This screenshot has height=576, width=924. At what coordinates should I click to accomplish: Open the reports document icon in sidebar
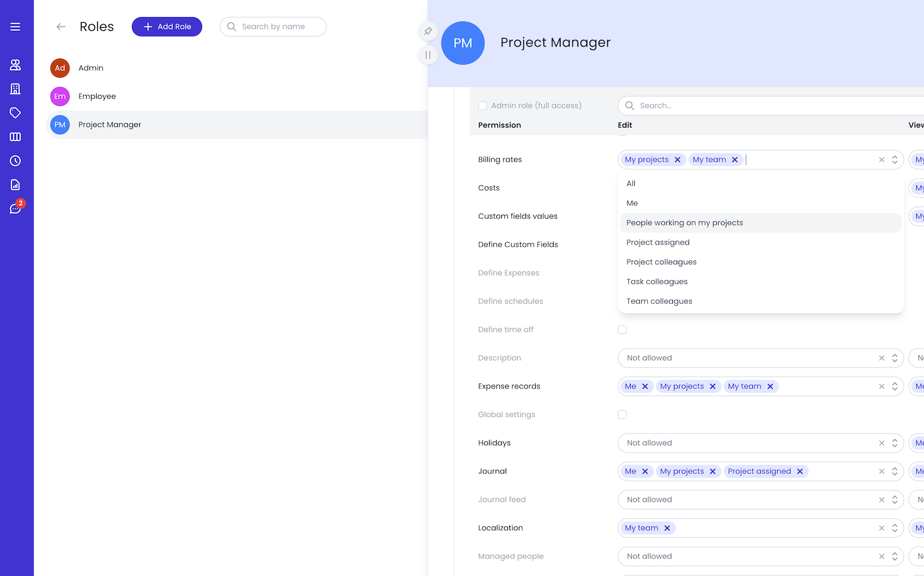click(x=15, y=185)
